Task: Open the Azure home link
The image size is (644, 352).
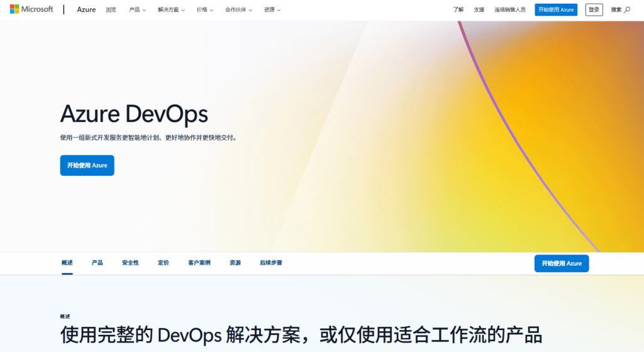Action: click(x=86, y=9)
